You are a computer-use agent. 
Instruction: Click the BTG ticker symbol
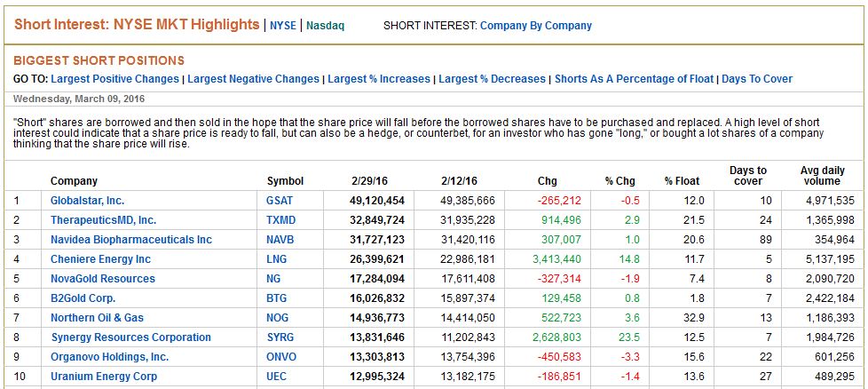coord(278,298)
